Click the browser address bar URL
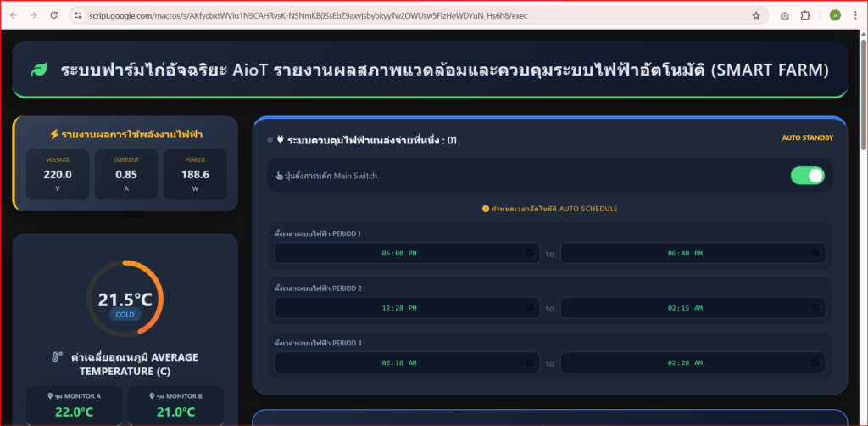The width and height of the screenshot is (868, 426). click(x=339, y=15)
